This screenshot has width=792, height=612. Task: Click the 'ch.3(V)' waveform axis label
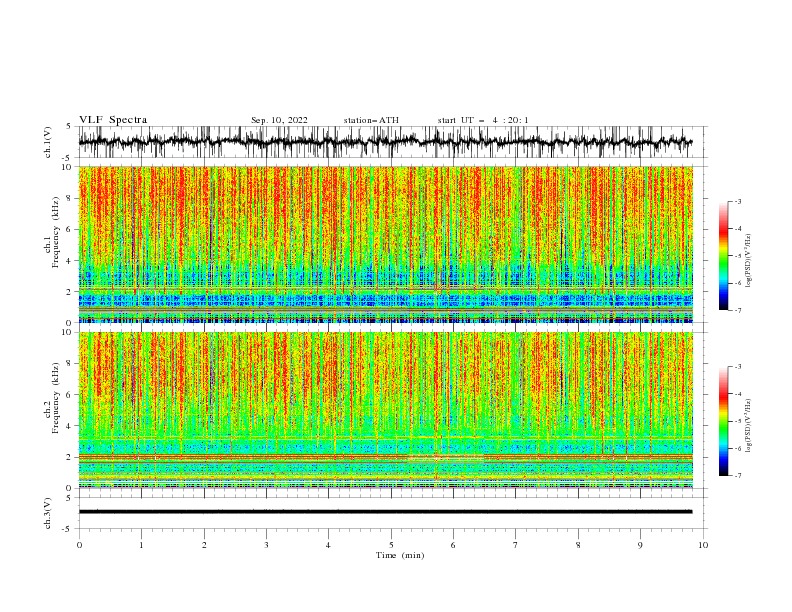tap(48, 513)
